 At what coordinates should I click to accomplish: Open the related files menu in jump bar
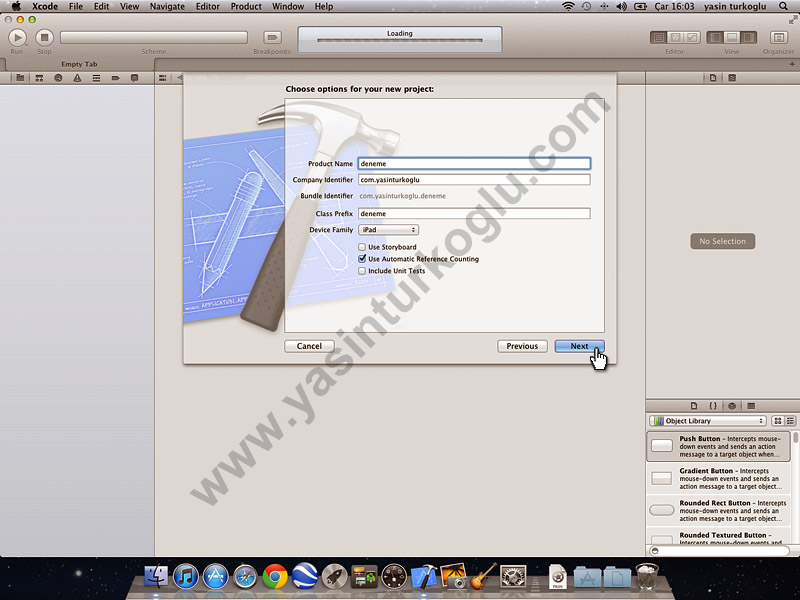coord(162,78)
